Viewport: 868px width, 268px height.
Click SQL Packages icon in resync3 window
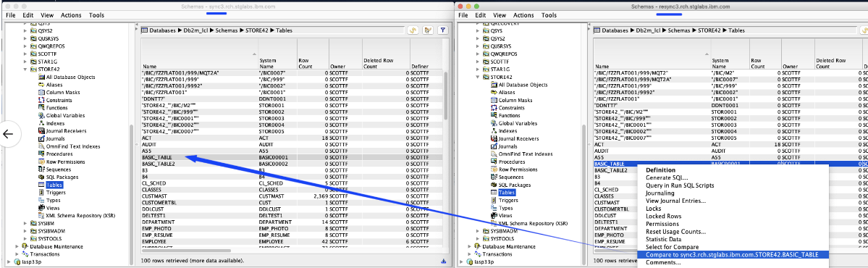coord(494,185)
